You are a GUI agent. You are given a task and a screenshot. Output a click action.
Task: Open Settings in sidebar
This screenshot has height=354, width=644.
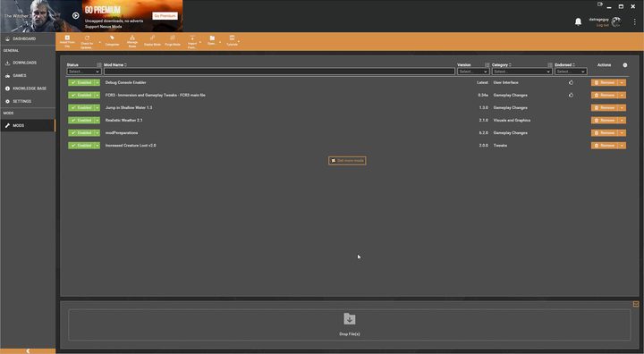click(28, 101)
